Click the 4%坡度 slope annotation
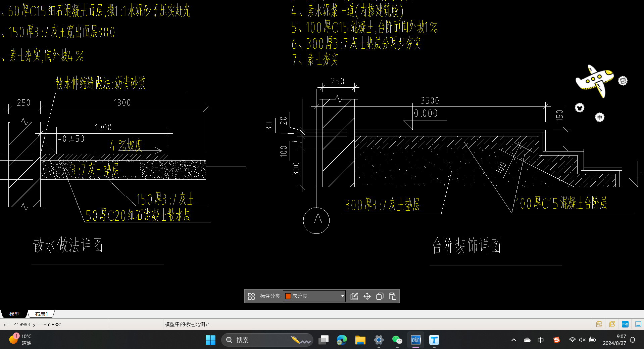The width and height of the screenshot is (644, 349). point(126,145)
